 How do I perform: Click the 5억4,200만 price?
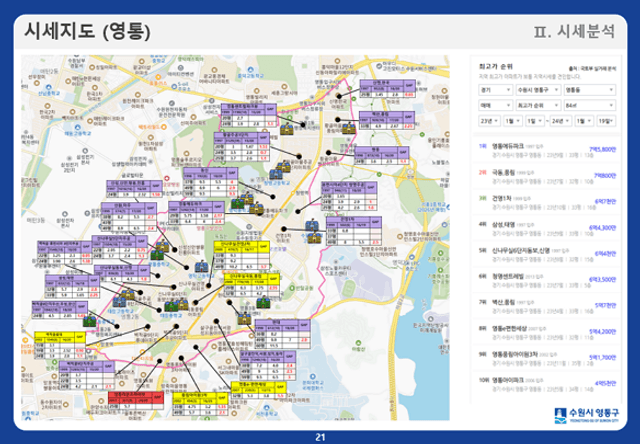(x=602, y=332)
